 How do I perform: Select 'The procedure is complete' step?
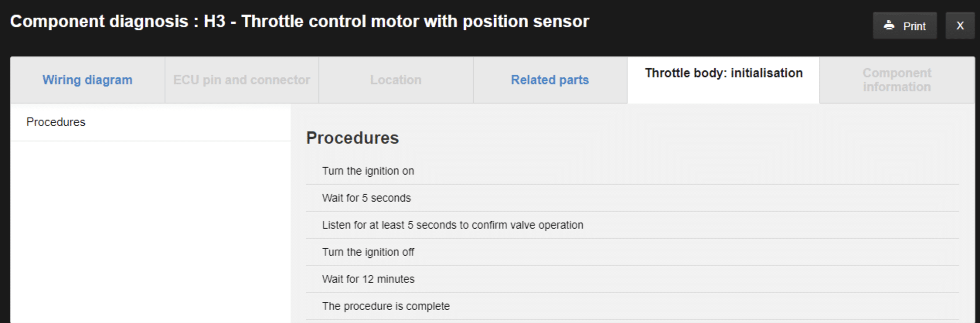386,306
